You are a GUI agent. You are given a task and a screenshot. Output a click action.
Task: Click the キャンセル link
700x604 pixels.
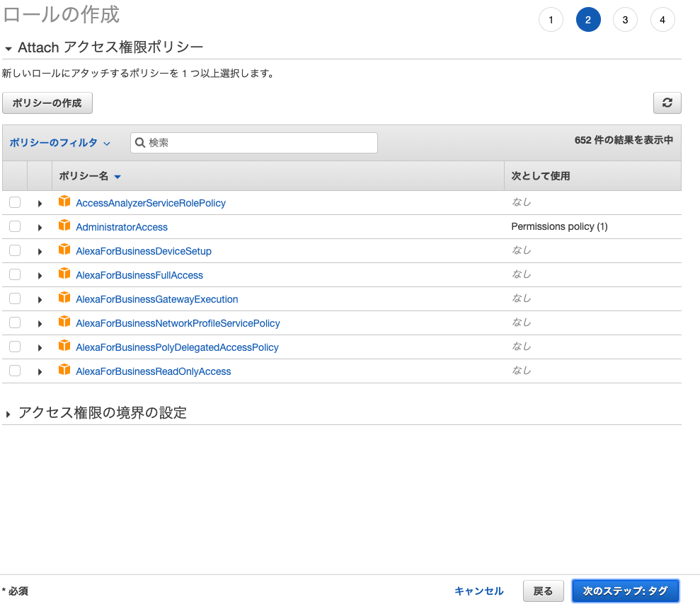pyautogui.click(x=479, y=591)
